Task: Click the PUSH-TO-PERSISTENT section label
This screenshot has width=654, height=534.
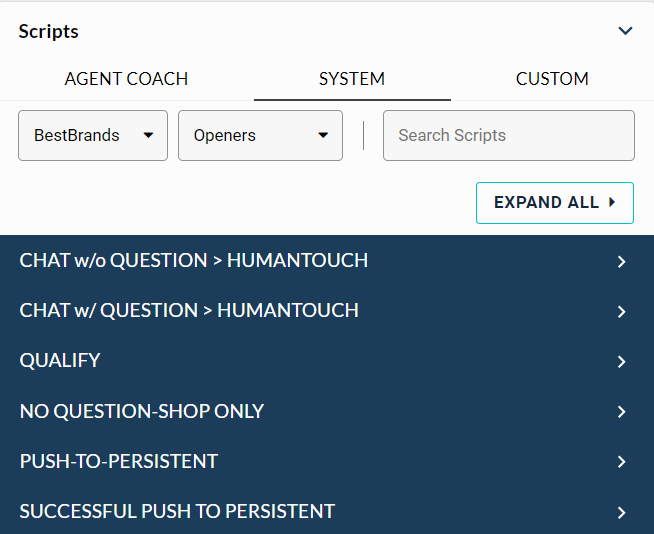Action: [119, 461]
